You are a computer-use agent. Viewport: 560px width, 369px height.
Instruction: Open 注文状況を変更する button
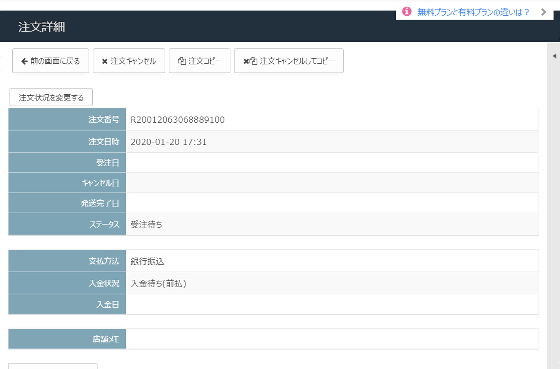(x=51, y=97)
